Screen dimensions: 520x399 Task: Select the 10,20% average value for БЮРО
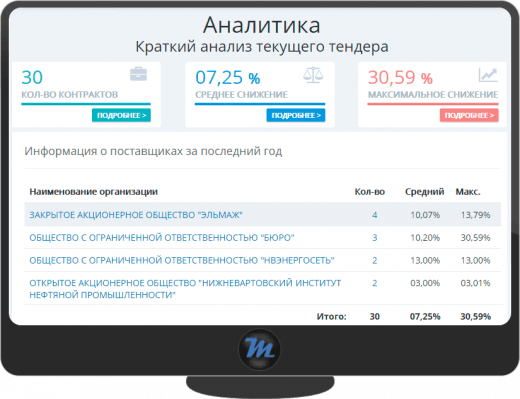tap(425, 238)
